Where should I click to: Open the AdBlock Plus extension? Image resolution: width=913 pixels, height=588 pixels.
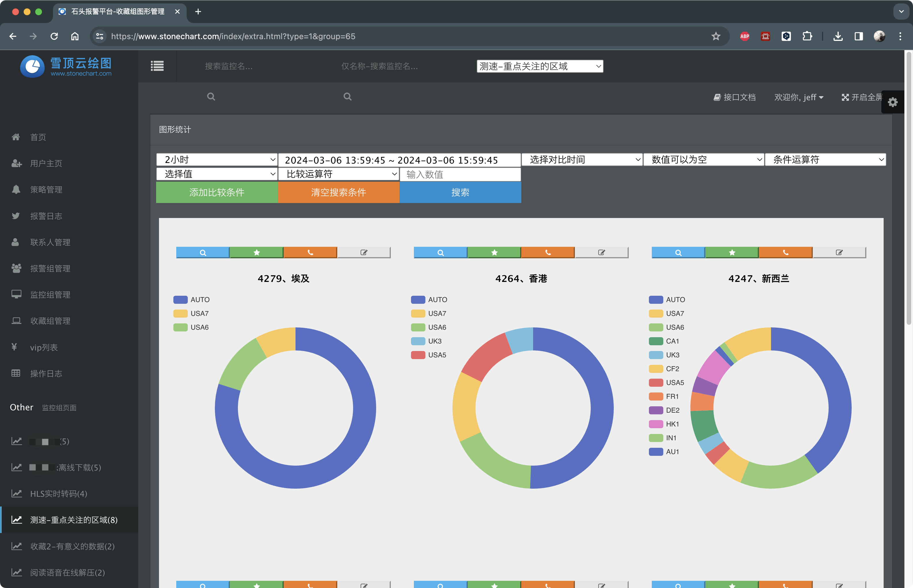click(744, 36)
